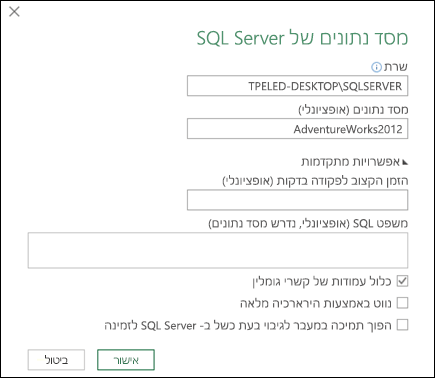Click the מסד נתונים (אופציונלי) label
Image resolution: width=435 pixels, height=378 pixels.
pos(353,110)
